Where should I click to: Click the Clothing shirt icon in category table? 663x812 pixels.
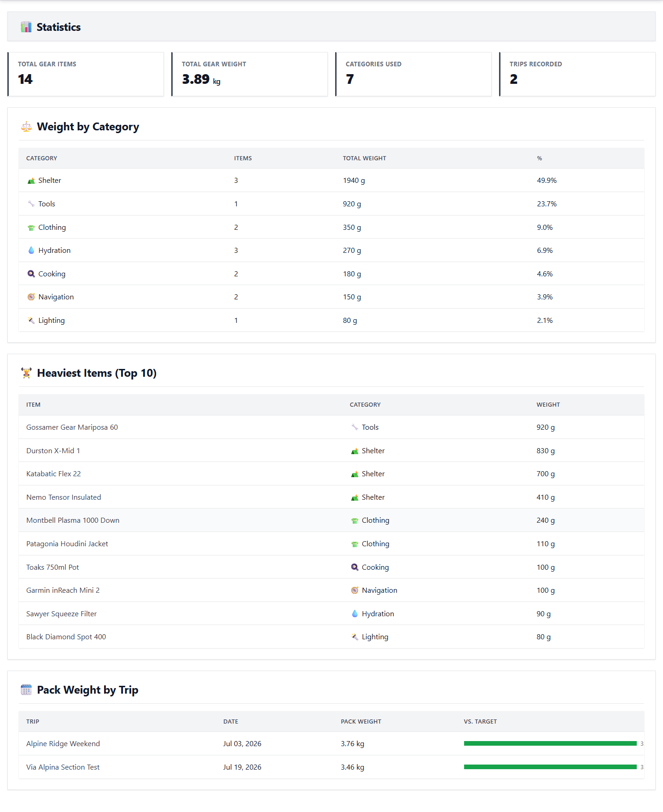coord(31,228)
